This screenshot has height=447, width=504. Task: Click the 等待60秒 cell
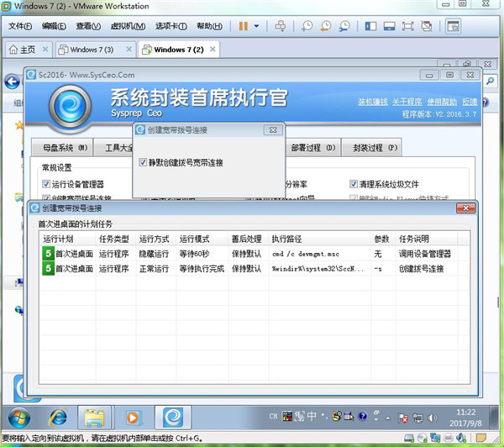click(195, 254)
